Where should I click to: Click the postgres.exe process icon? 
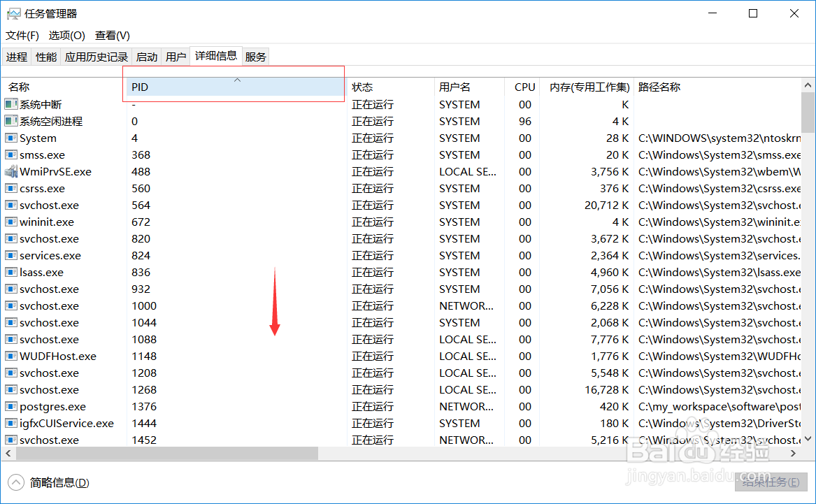click(x=11, y=406)
